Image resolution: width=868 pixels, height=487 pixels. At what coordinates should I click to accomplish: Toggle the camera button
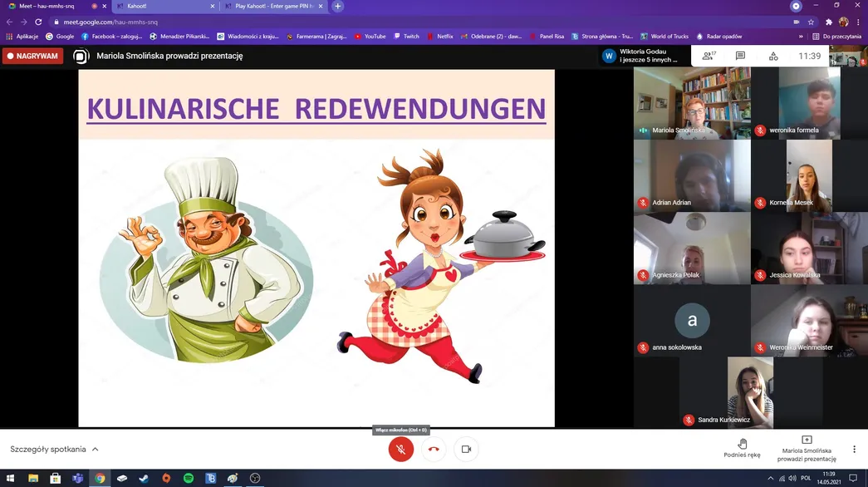point(466,450)
